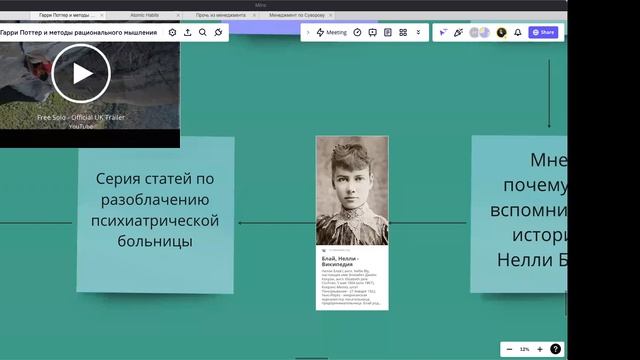
Task: Expand more collaboration tools double chevron
Action: click(418, 32)
